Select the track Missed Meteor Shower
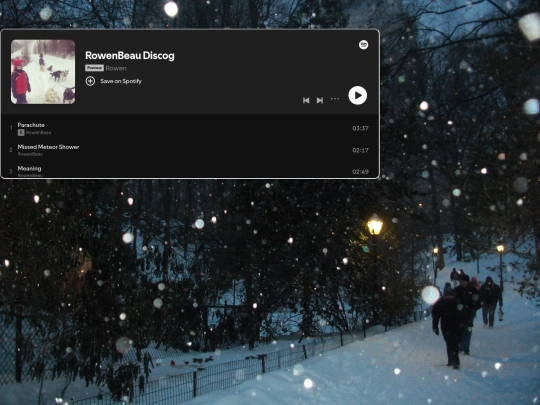 pyautogui.click(x=49, y=147)
